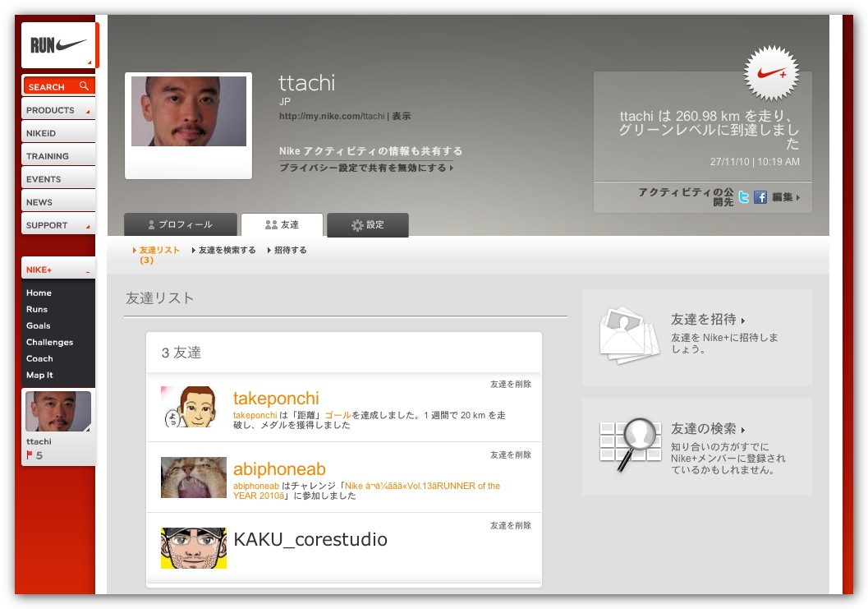Open abiphoneab's cat avatar
This screenshot has width=868, height=609.
pos(193,478)
